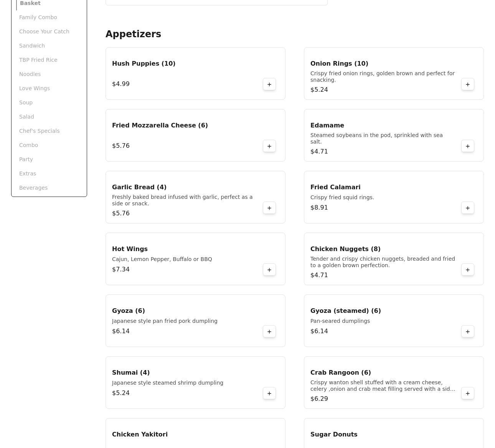This screenshot has width=495, height=448.
Task: Add Crab Rangoon (6) to cart
Action: pos(467,393)
